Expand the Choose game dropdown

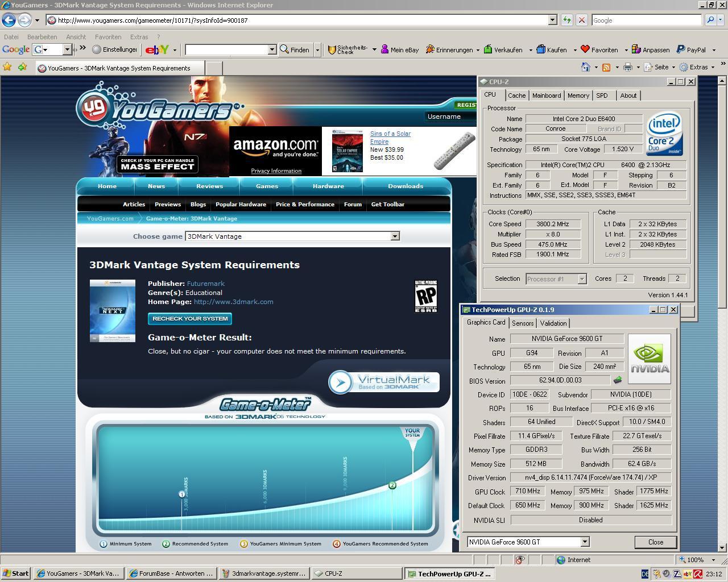click(395, 236)
